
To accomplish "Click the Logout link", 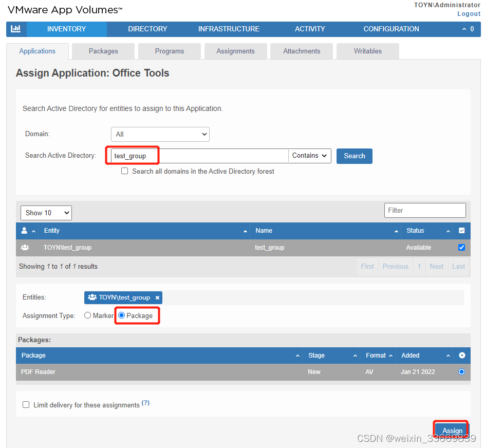I will 469,14.
